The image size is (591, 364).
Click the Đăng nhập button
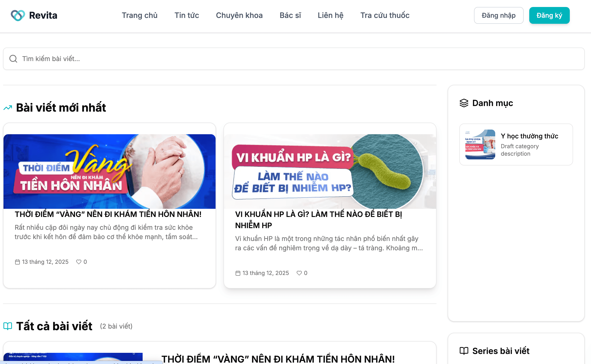coord(498,15)
